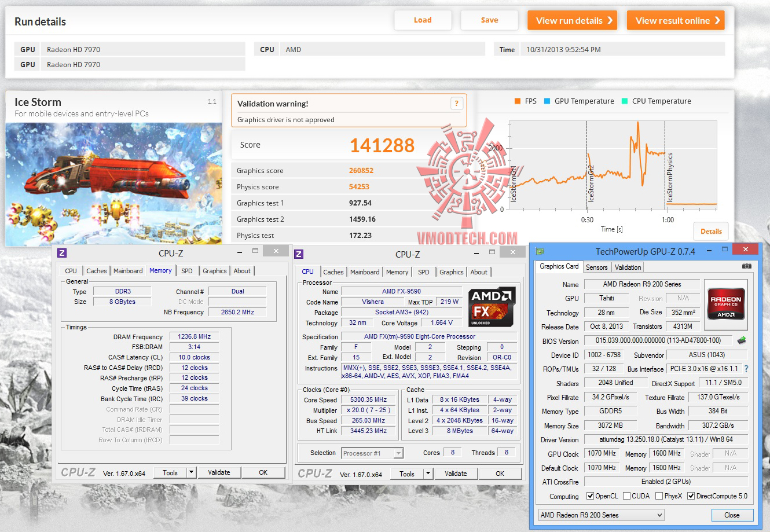
Task: Open View run details
Action: pyautogui.click(x=572, y=20)
